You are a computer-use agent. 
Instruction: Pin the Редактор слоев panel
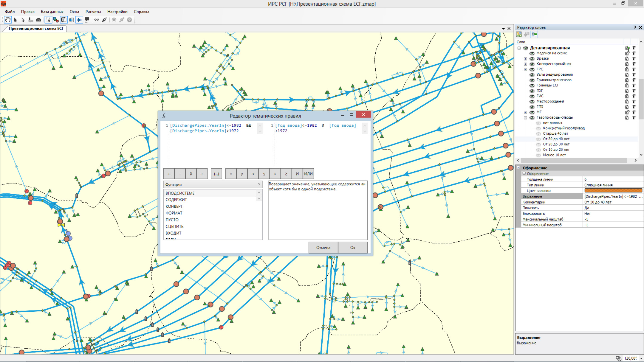(x=634, y=27)
